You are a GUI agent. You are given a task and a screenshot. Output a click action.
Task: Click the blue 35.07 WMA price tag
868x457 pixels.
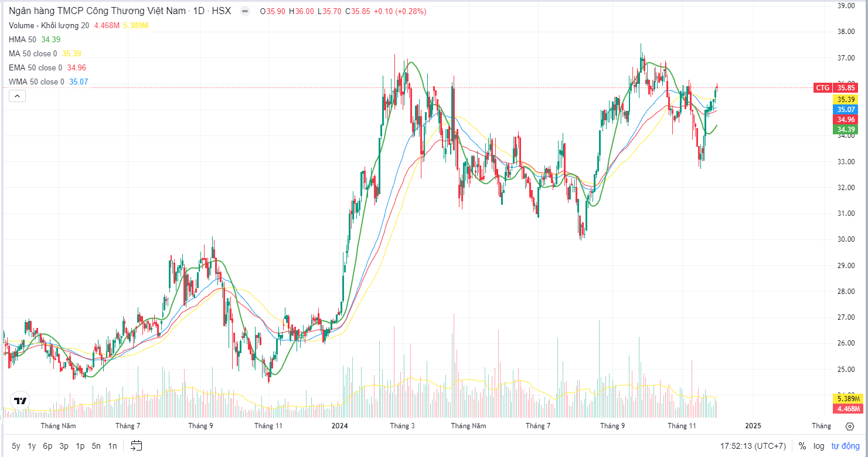[846, 109]
